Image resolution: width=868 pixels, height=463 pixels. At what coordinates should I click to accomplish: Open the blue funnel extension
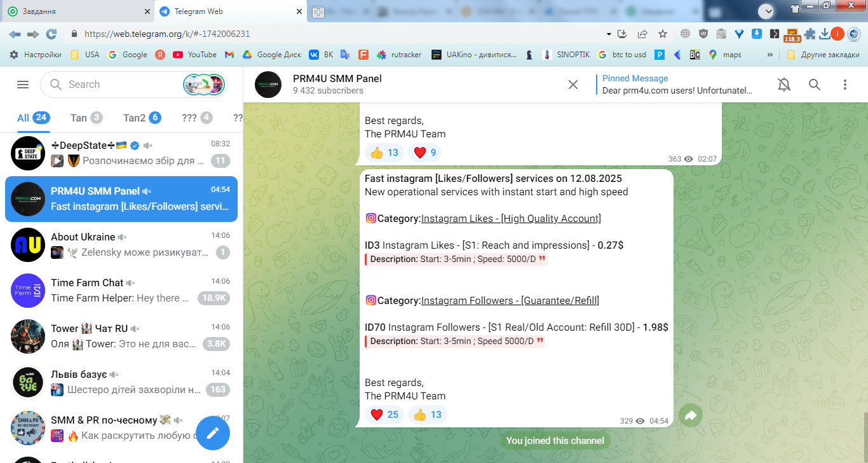[739, 34]
